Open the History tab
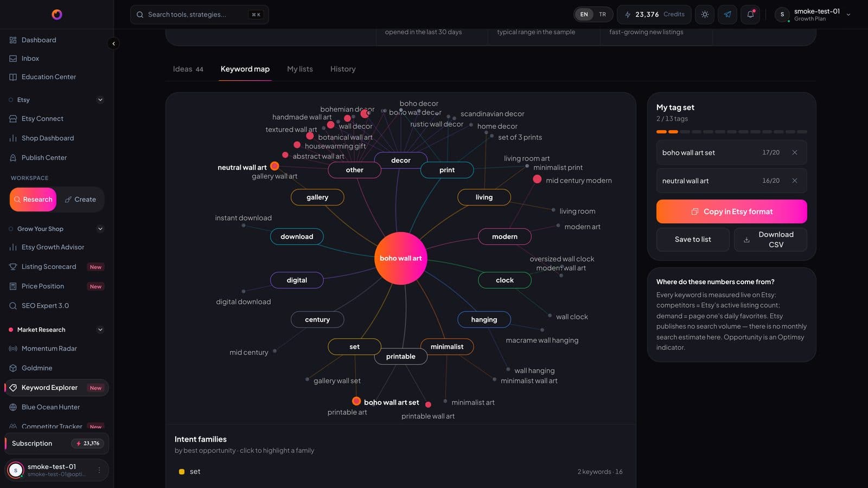Screen dimensions: 868x488 343,69
